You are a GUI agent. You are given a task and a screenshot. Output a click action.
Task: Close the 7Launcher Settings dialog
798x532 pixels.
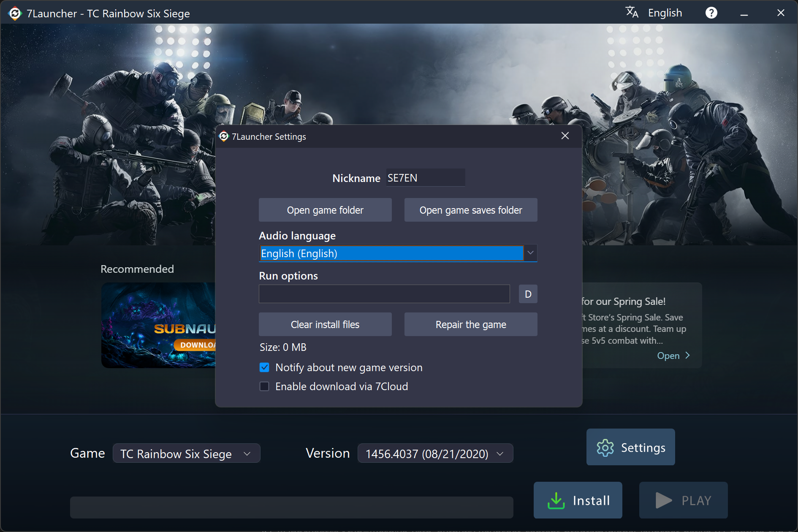pyautogui.click(x=565, y=136)
